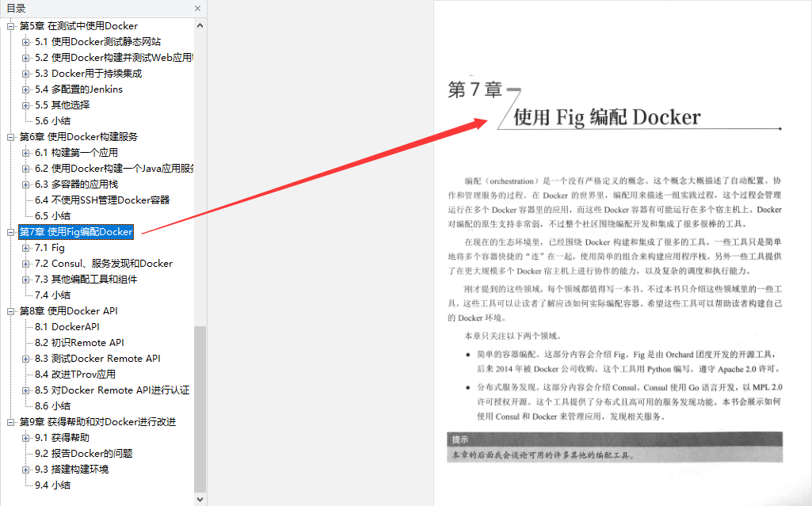Open bookmark 5.4 多配置的Jenkins
This screenshot has height=506, width=812.
pos(78,89)
